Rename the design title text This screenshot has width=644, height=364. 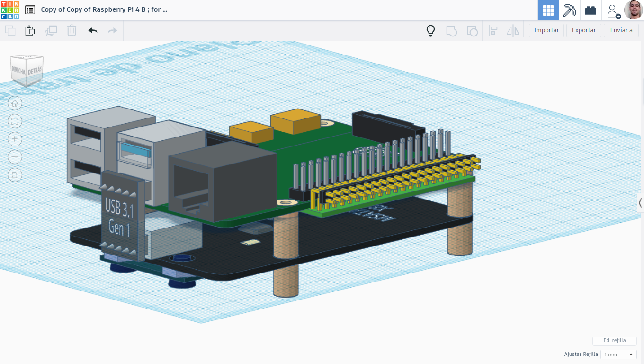104,9
